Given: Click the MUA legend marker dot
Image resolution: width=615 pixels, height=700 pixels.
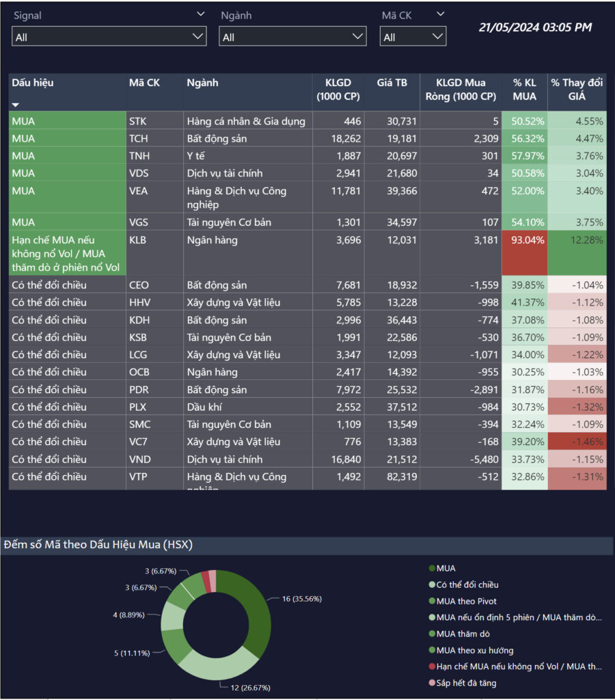Looking at the screenshot, I should click(x=432, y=569).
